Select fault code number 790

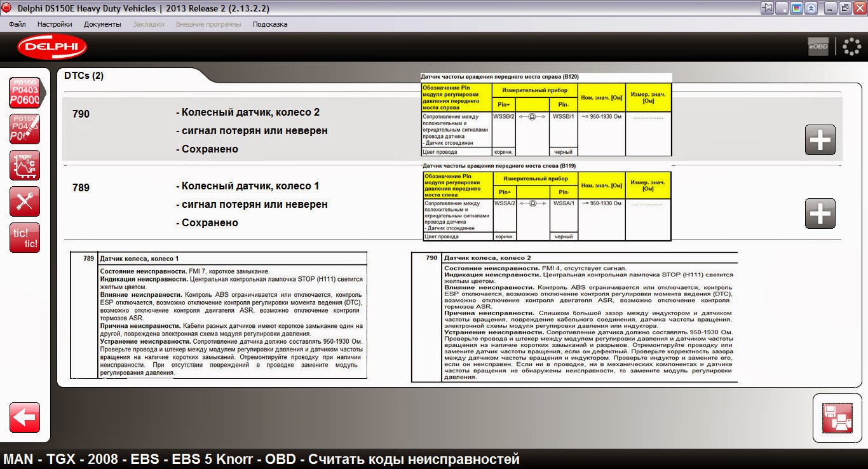(x=81, y=114)
